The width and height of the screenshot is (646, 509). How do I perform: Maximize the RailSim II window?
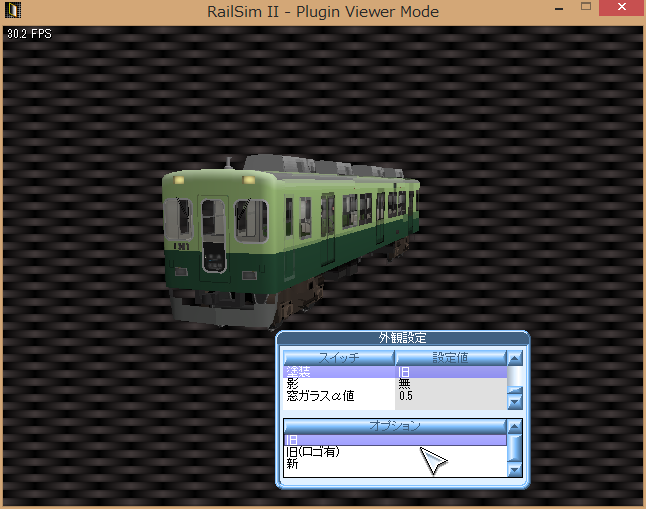click(x=586, y=7)
